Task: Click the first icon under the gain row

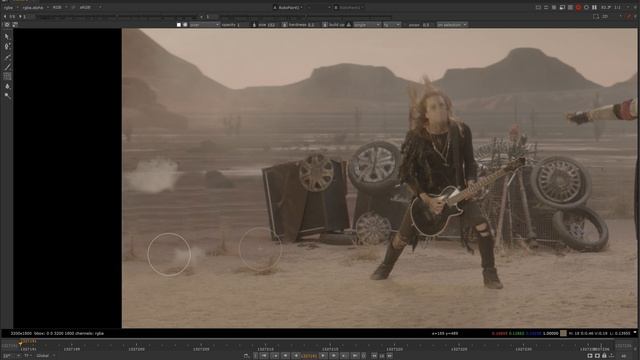Action: point(7,24)
